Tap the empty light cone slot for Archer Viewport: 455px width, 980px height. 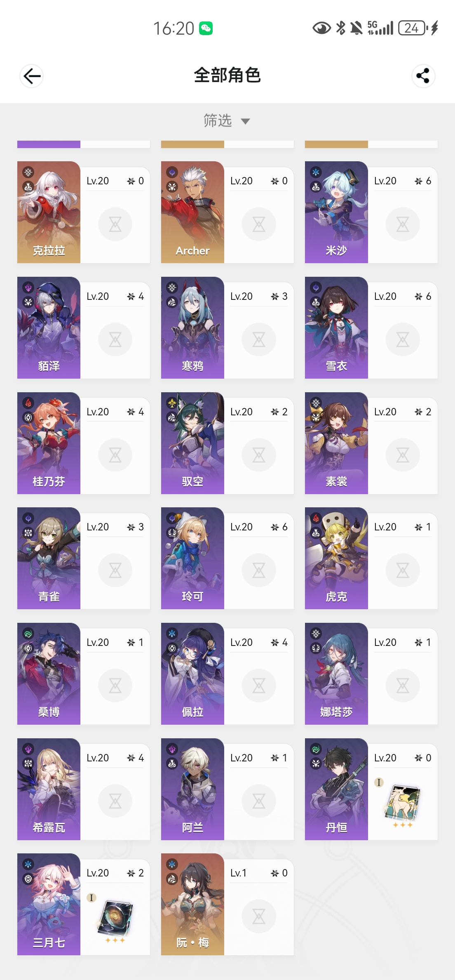click(x=259, y=224)
